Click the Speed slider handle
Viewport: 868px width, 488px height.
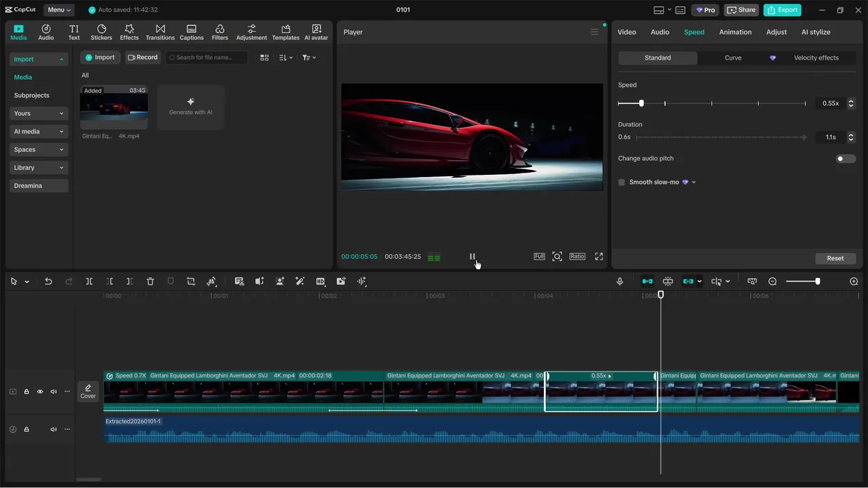pos(641,103)
